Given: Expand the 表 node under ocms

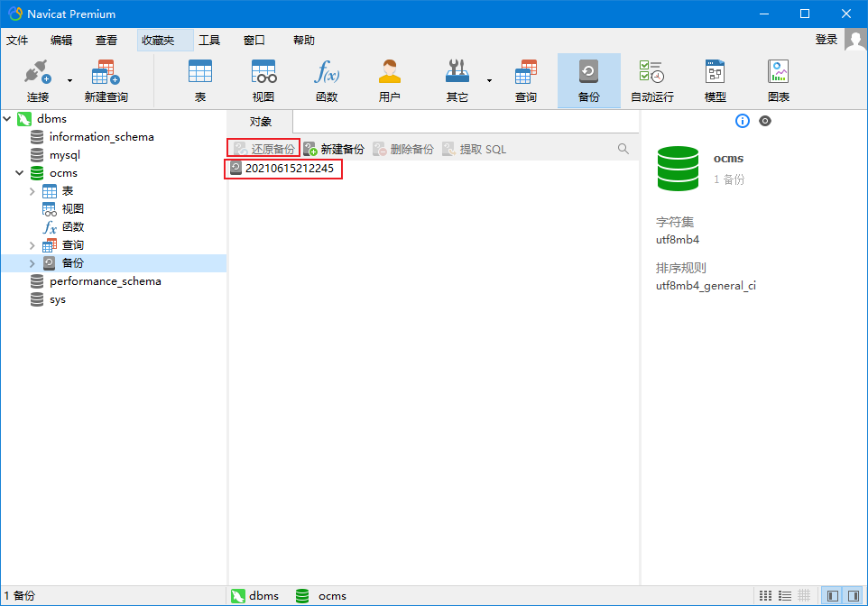Looking at the screenshot, I should tap(32, 191).
